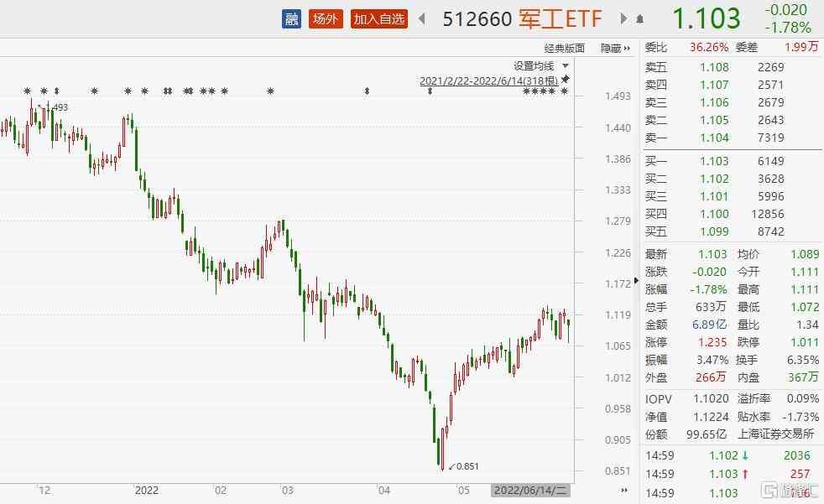Add stock via 加入自选 button
Image resolution: width=824 pixels, height=504 pixels.
click(x=379, y=18)
